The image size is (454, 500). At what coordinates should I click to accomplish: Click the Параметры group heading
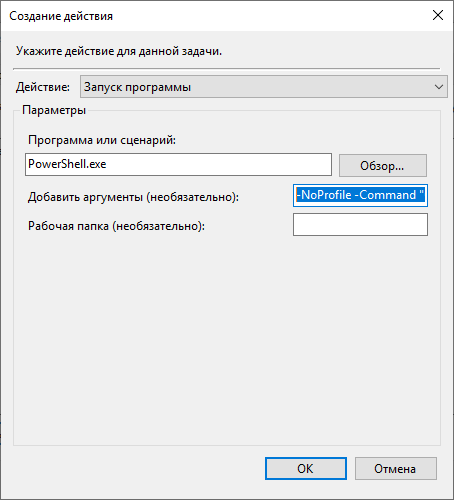54,110
